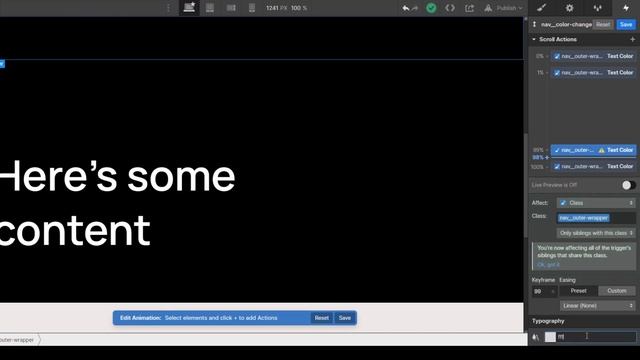Viewport: 640px width, 360px height.
Task: Open the Affect Class dropdown
Action: pyautogui.click(x=596, y=203)
